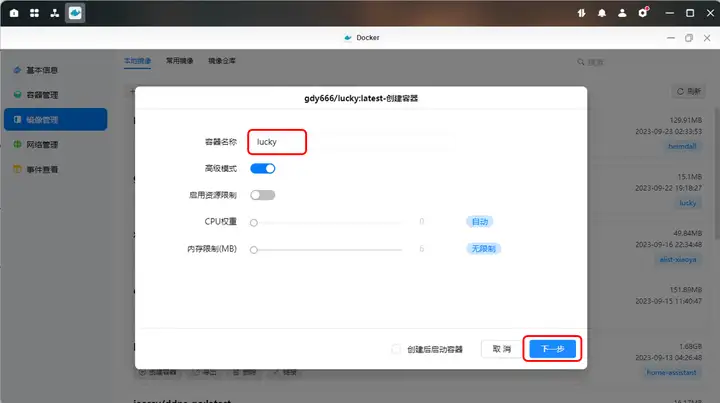Switch to the 常用镜像 tab
720x403 pixels.
point(180,61)
